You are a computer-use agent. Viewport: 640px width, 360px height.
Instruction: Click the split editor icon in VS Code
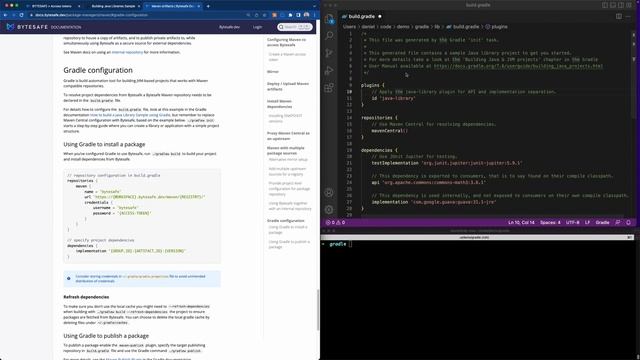(x=619, y=16)
